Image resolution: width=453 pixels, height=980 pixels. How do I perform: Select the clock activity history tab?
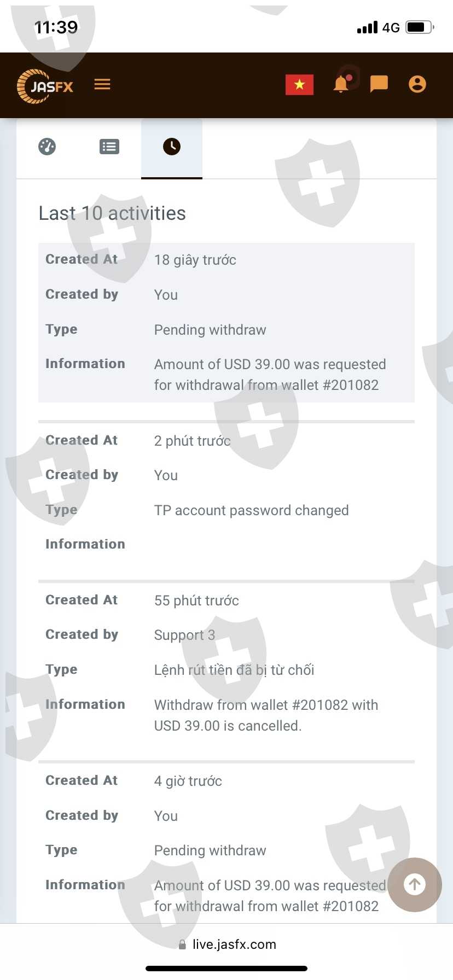[x=172, y=147]
